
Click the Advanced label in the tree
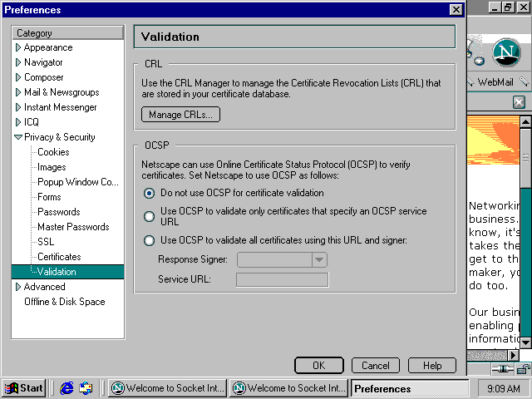tap(44, 287)
